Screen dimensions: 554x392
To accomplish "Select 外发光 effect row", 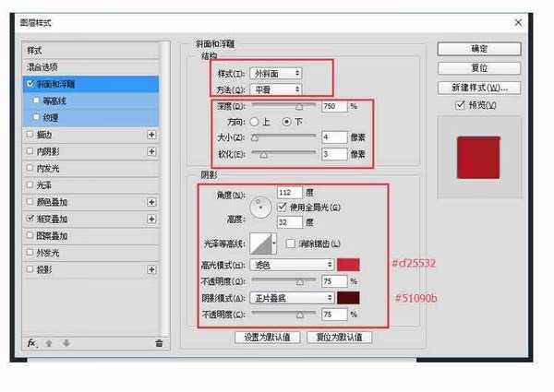I will 90,253.
